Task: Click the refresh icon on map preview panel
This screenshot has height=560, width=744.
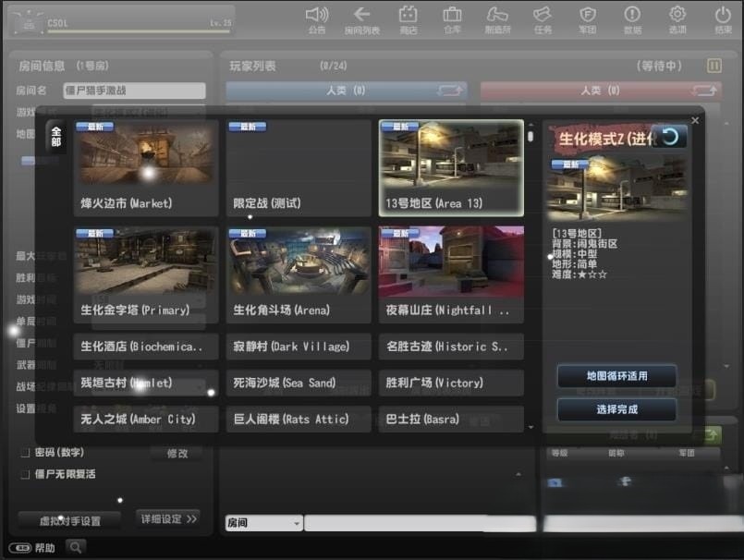Action: pyautogui.click(x=670, y=137)
